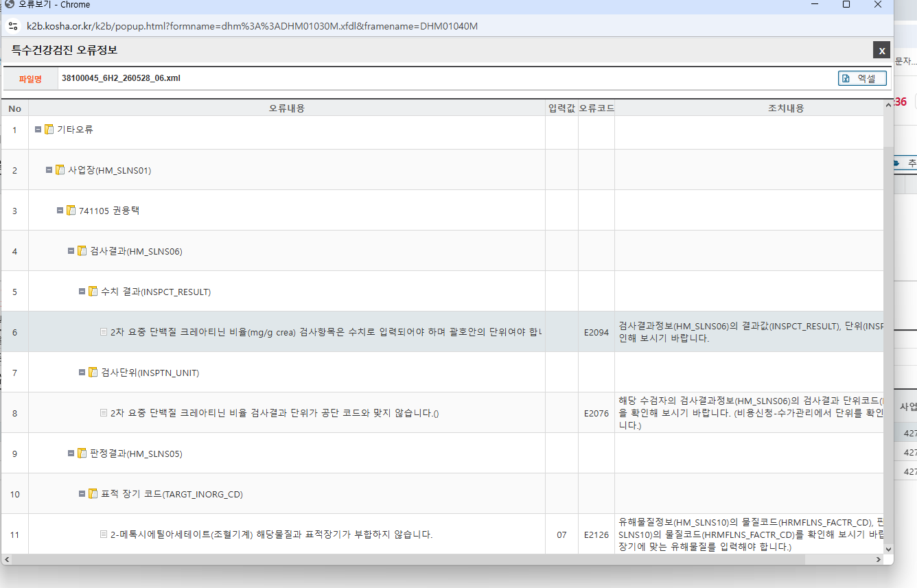Screen dimensions: 917x588
Task: Collapse the 사업장(HM_SLNS01) node
Action: pyautogui.click(x=49, y=169)
